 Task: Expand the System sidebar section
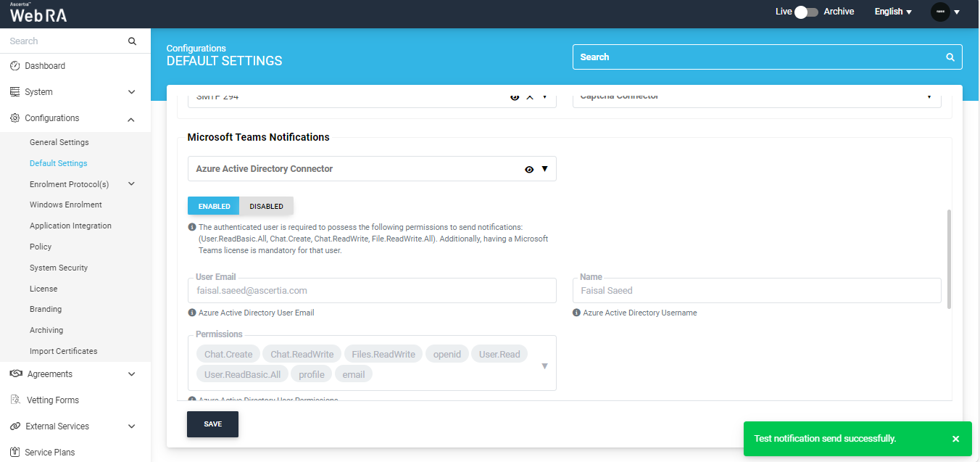(x=131, y=92)
